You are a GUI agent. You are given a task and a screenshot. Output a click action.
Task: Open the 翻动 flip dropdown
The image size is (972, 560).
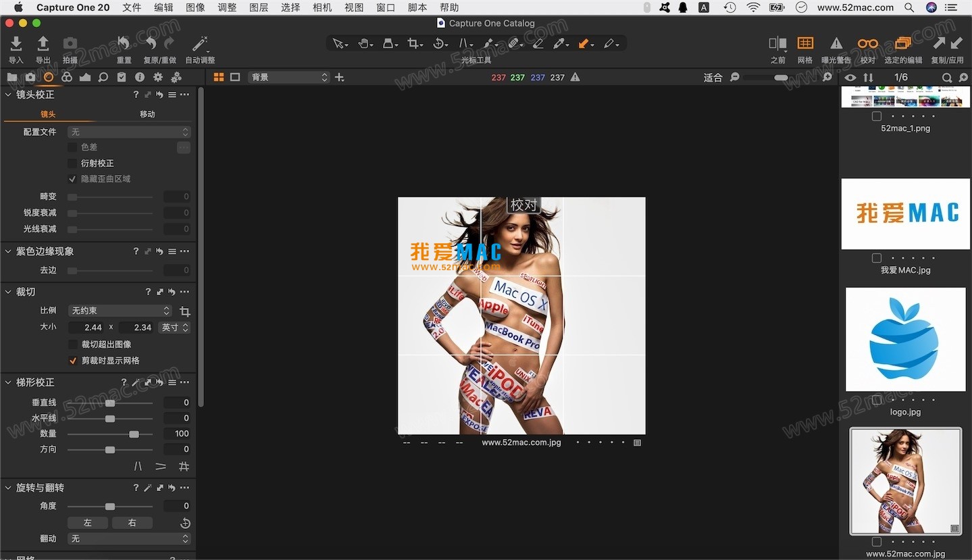(x=130, y=539)
